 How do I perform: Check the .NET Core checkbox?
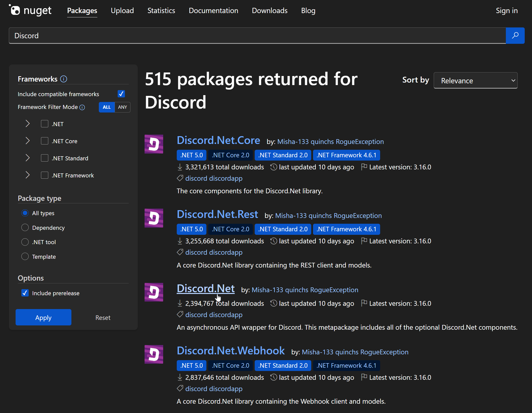click(x=45, y=141)
